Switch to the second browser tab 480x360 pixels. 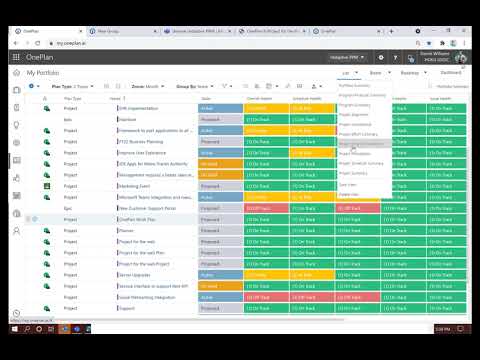(123, 31)
